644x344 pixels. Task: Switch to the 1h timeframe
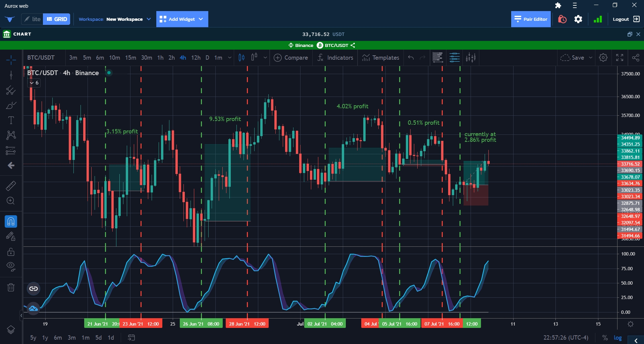tap(160, 58)
